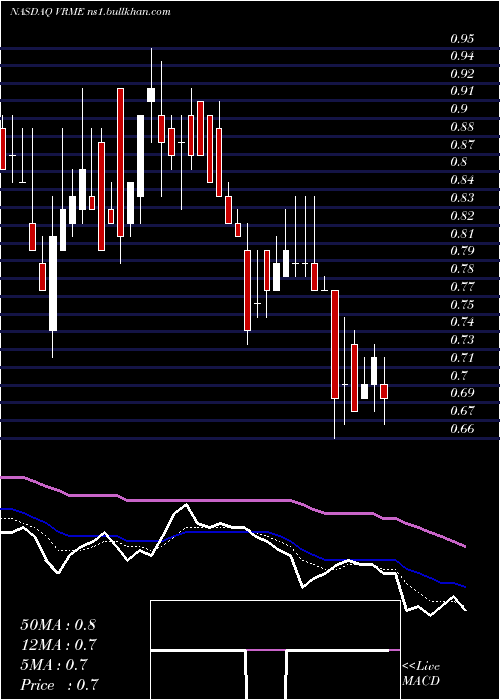500x700 pixels.
Task: Click the 0.81 price axis label
Action: (462, 233)
